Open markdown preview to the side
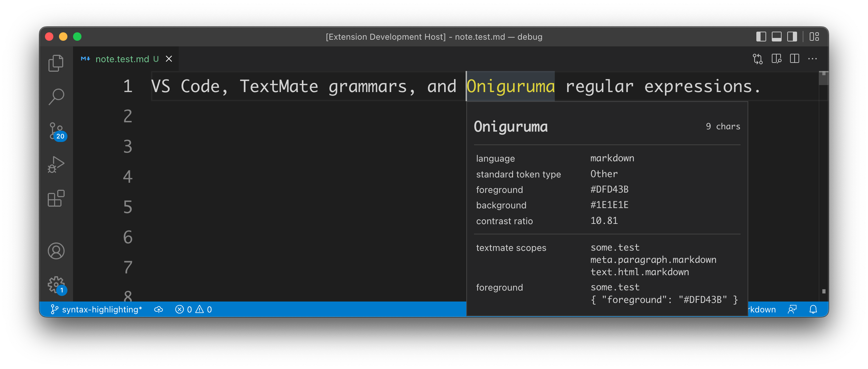This screenshot has width=868, height=369. 776,59
